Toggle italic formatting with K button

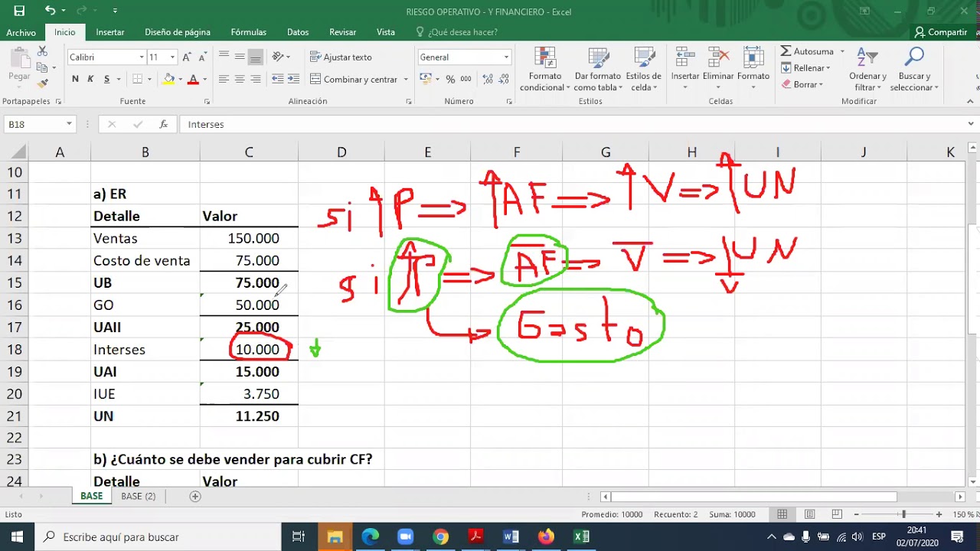pyautogui.click(x=90, y=79)
